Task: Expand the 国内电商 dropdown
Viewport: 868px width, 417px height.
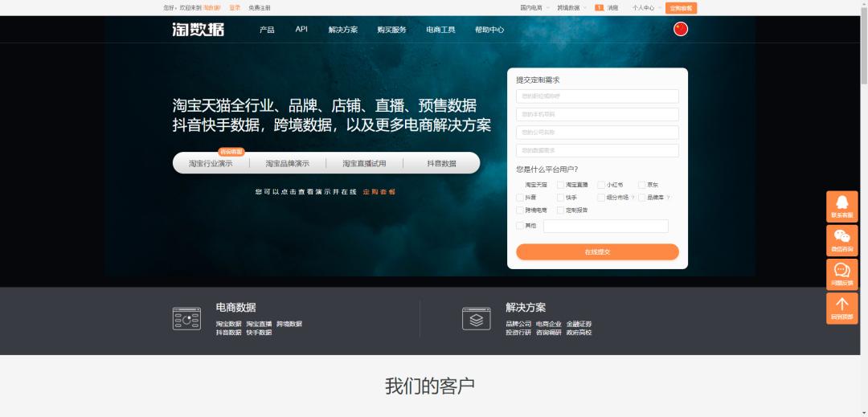Action: tap(534, 8)
